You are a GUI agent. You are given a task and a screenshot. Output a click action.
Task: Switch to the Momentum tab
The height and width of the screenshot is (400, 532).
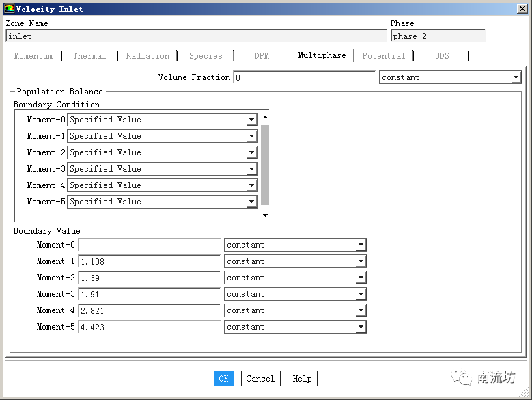coord(33,56)
